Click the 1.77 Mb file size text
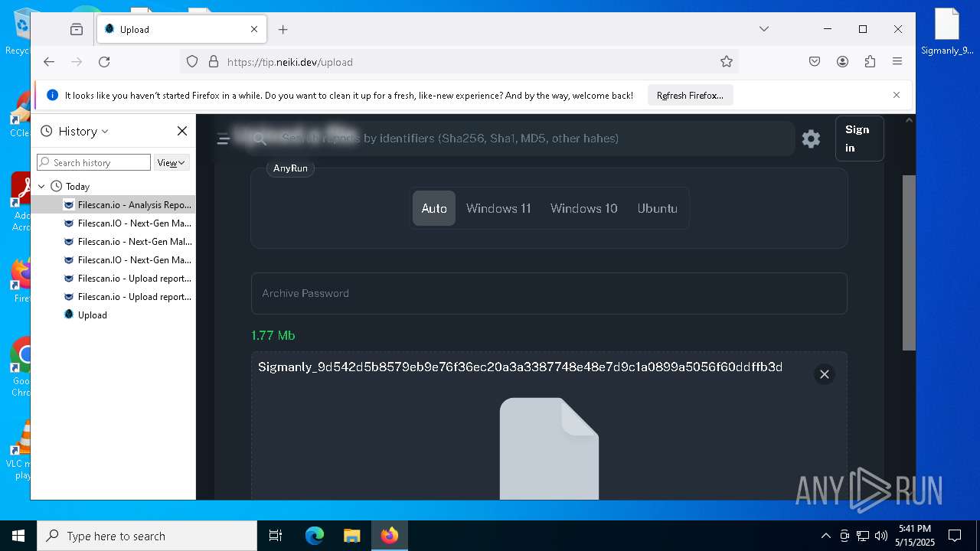The image size is (980, 551). click(x=273, y=335)
